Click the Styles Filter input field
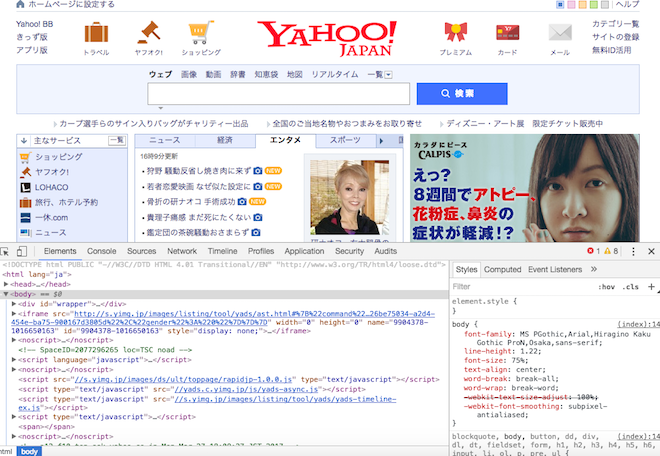 click(x=522, y=287)
